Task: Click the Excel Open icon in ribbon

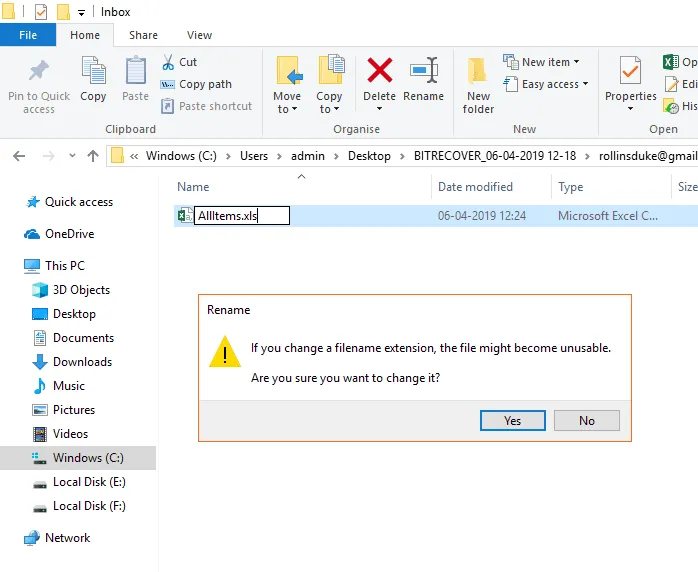Action: tap(671, 62)
